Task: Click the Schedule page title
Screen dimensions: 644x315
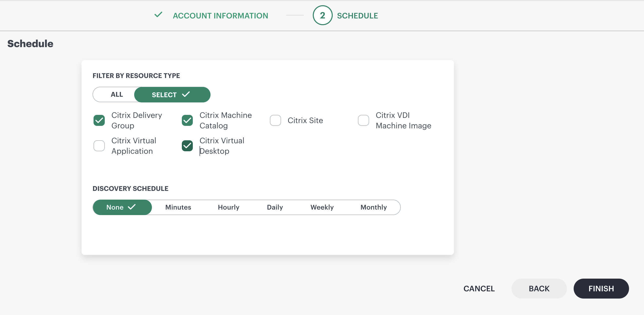Action: coord(30,44)
